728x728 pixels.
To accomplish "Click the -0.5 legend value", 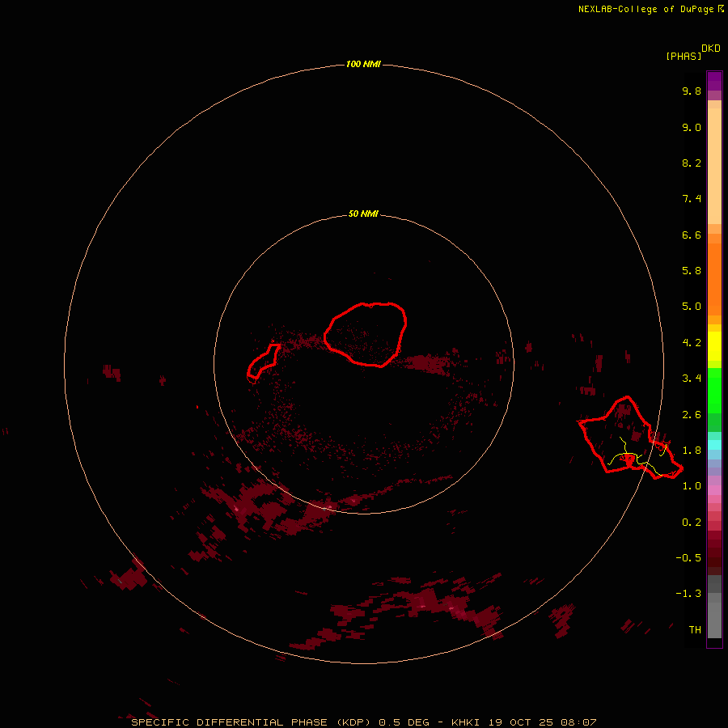I will [x=688, y=558].
